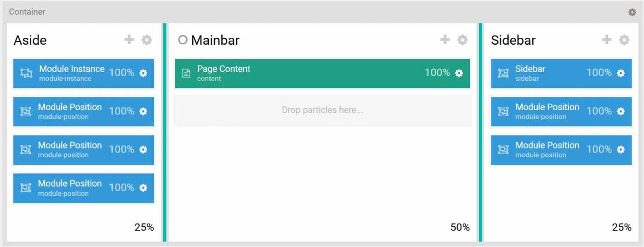The width and height of the screenshot is (644, 247).
Task: Open Sidebar section settings gear
Action: 624,40
